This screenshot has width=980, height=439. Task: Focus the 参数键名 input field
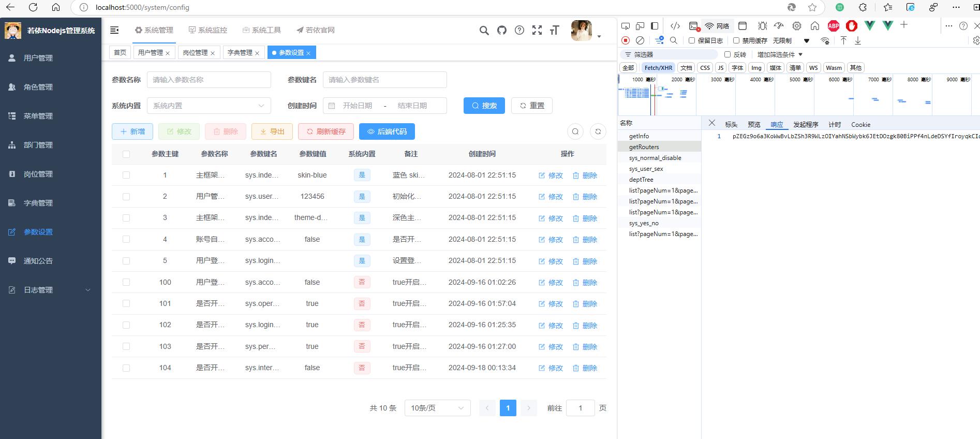click(385, 80)
